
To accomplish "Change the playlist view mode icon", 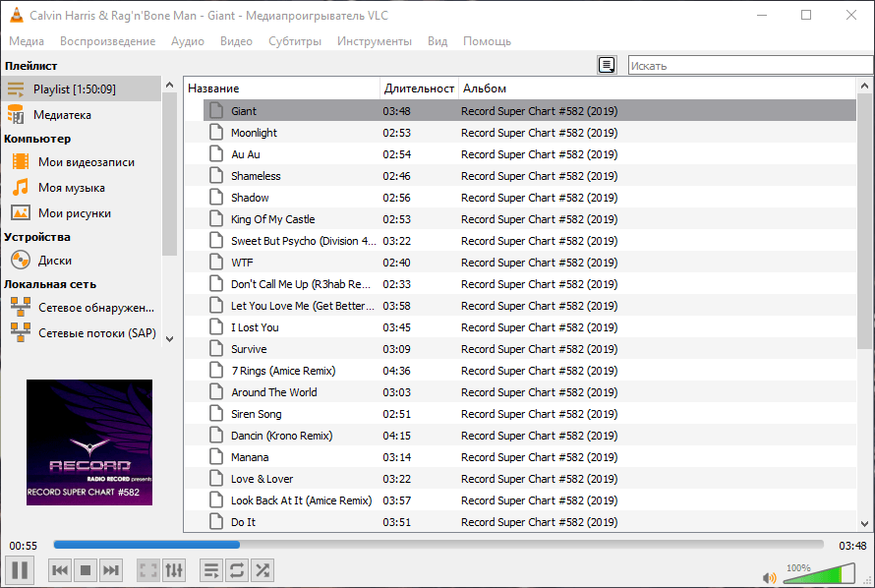I will (608, 65).
